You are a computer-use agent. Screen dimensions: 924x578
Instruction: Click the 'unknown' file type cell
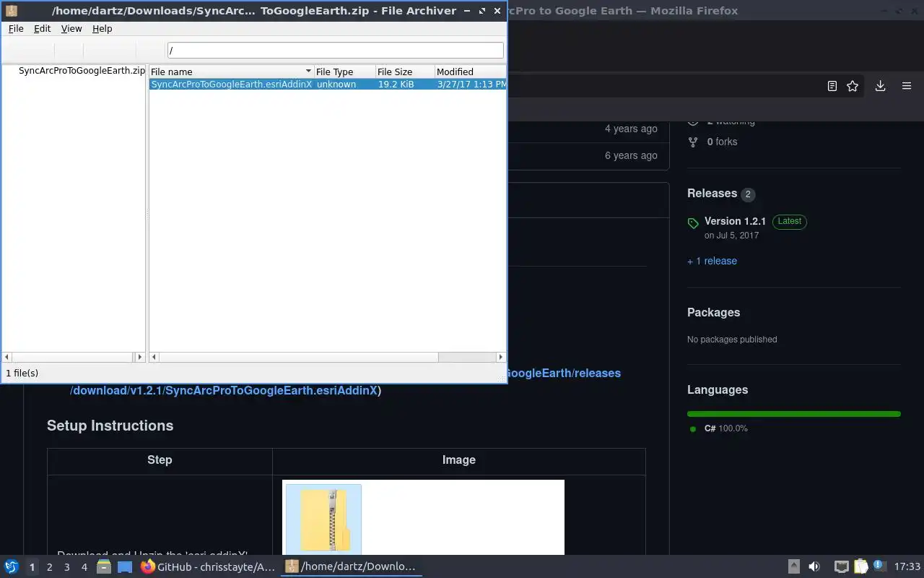point(336,84)
